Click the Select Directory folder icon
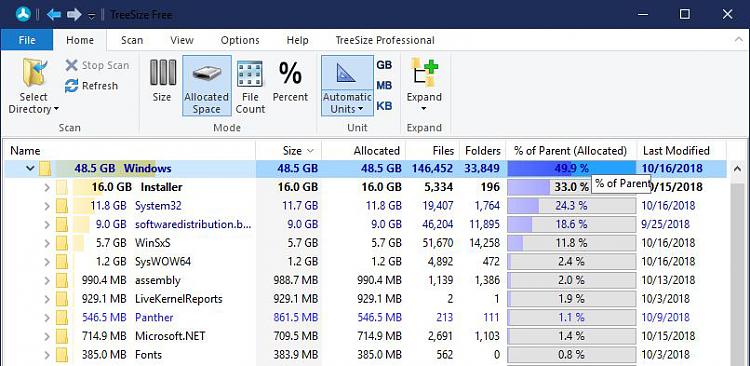The height and width of the screenshot is (366, 750). coord(34,73)
